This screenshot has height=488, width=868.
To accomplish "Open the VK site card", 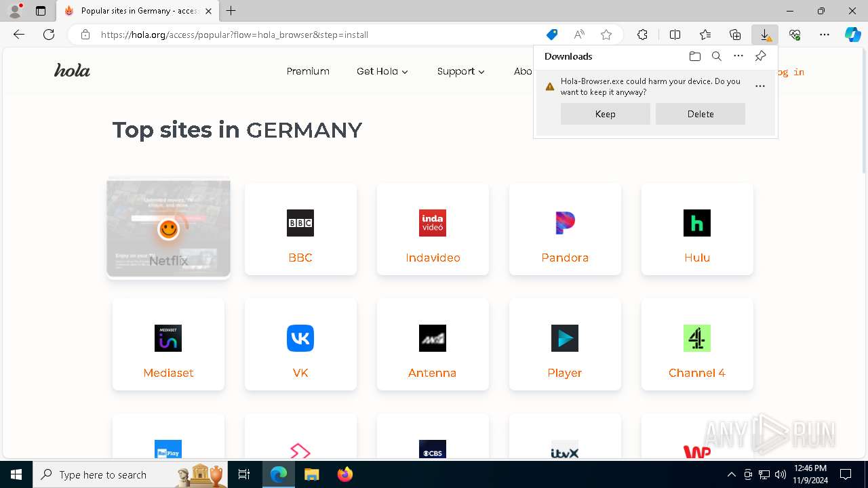I will pyautogui.click(x=300, y=344).
